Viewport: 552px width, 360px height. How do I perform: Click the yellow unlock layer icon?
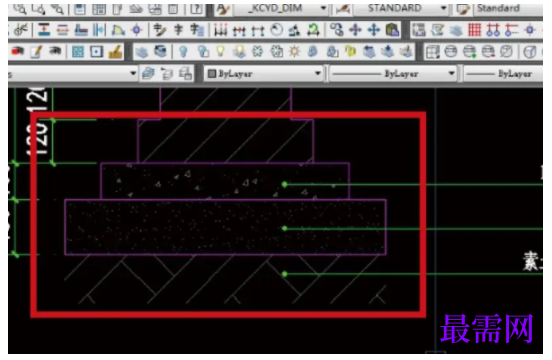(x=350, y=52)
